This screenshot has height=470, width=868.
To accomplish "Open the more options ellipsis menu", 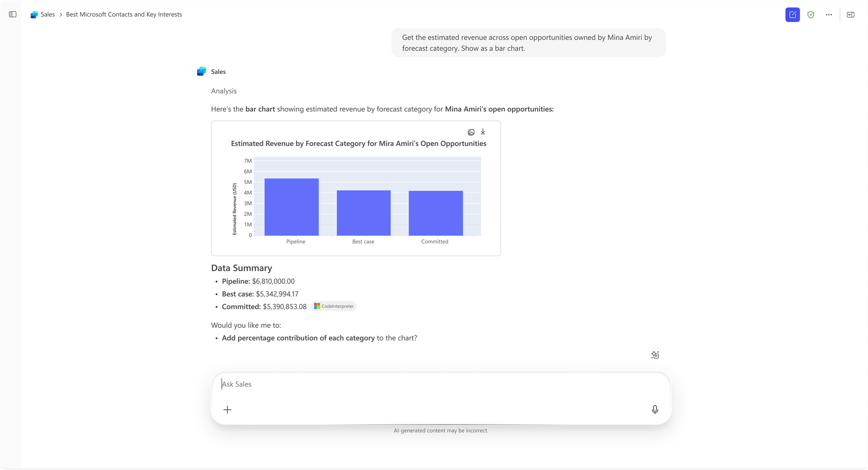I will click(x=829, y=15).
